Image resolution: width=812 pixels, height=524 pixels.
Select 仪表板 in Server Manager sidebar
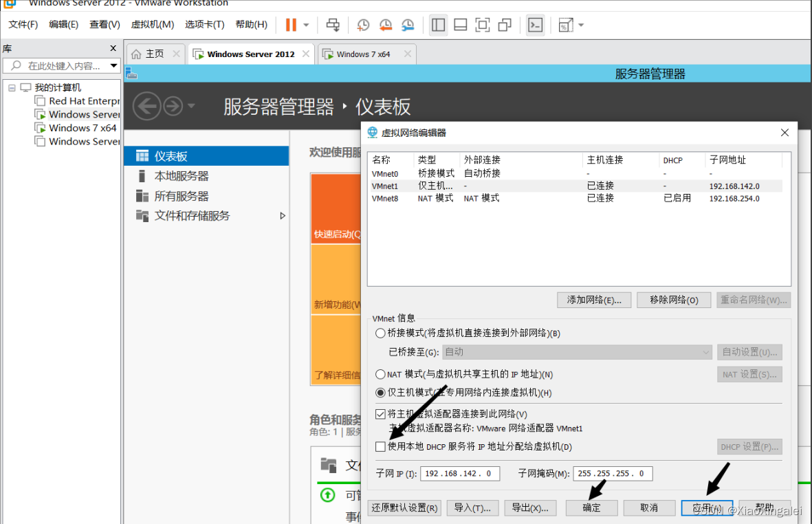pyautogui.click(x=206, y=156)
